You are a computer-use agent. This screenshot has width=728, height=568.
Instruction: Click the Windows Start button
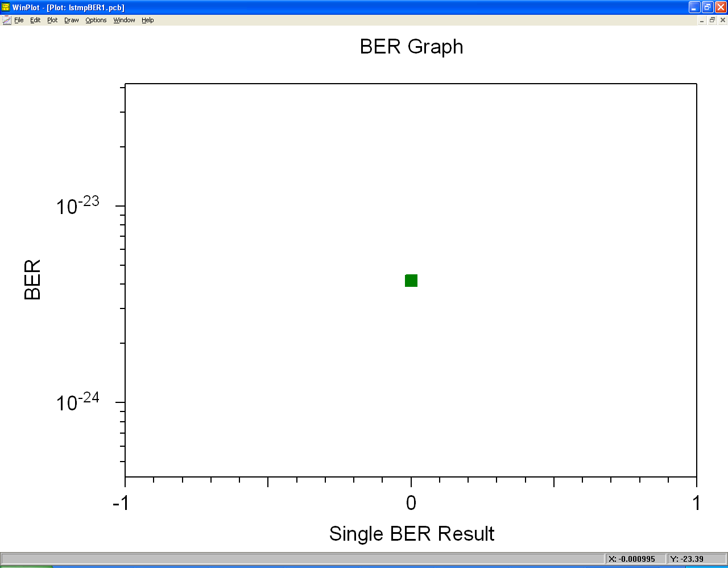[x=26, y=567]
